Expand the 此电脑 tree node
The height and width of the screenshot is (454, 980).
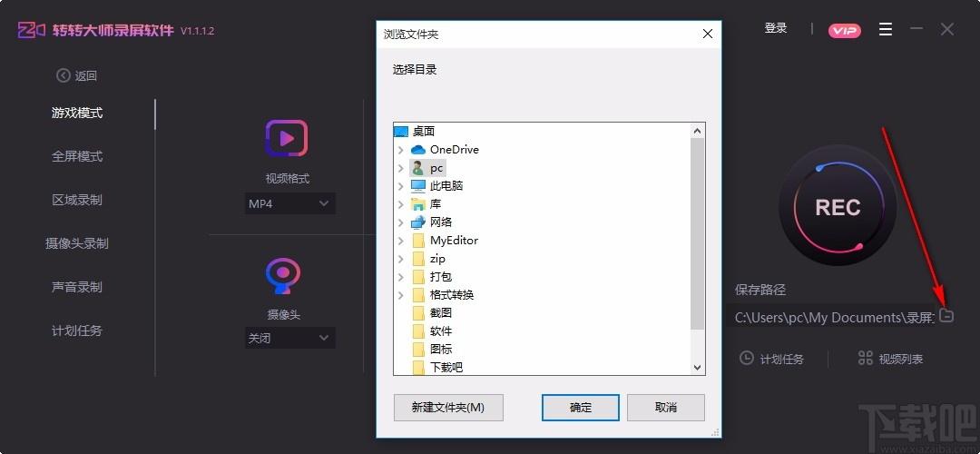click(401, 186)
